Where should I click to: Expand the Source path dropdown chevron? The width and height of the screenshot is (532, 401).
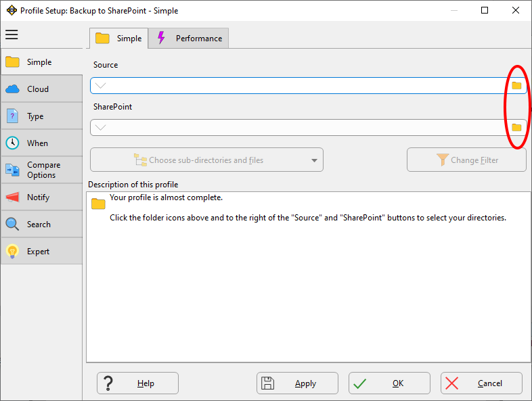pos(100,86)
